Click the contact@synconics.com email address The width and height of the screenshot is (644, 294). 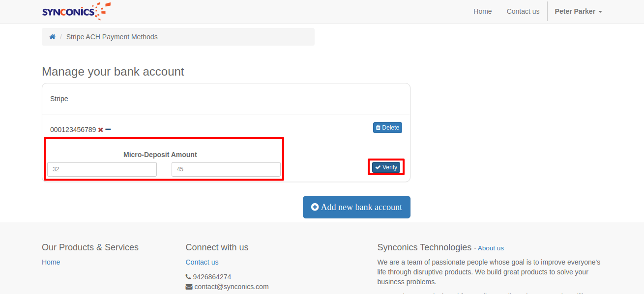click(232, 287)
